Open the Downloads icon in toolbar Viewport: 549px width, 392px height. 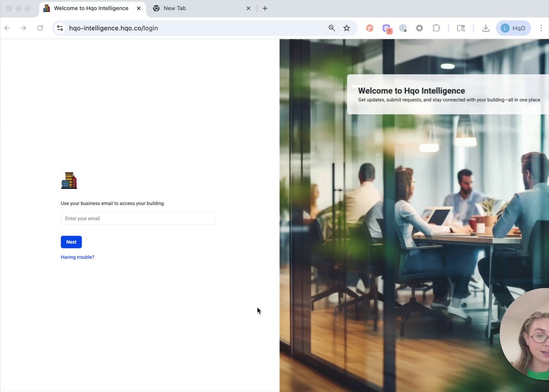click(x=486, y=28)
